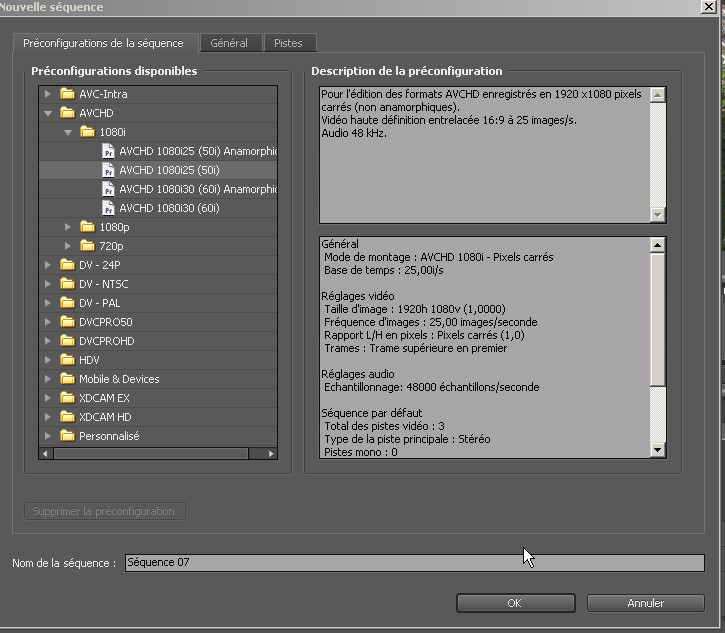Expand the DV - PAL folder arrow
The width and height of the screenshot is (725, 633).
tap(48, 302)
